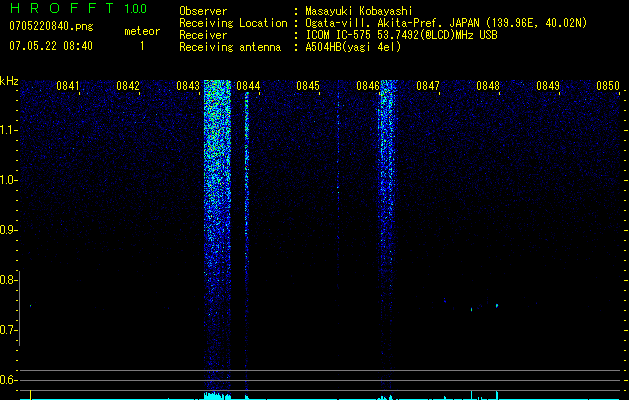Screen dimensions: 629x400
Task: Click the 0850 time marker
Action: coord(608,86)
